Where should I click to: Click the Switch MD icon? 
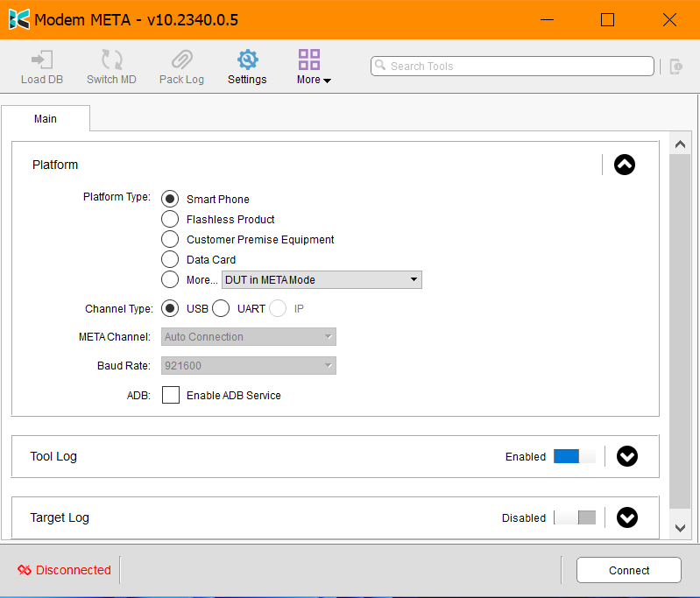pyautogui.click(x=111, y=60)
